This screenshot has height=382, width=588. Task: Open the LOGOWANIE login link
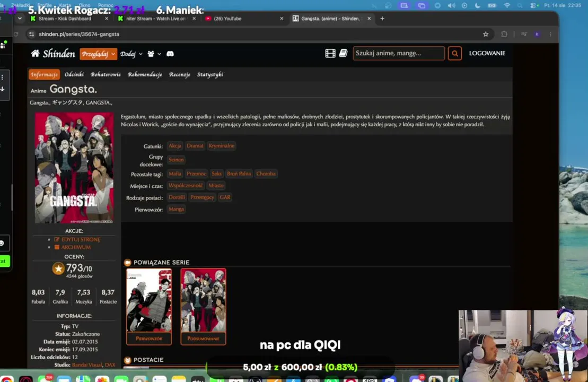(487, 53)
